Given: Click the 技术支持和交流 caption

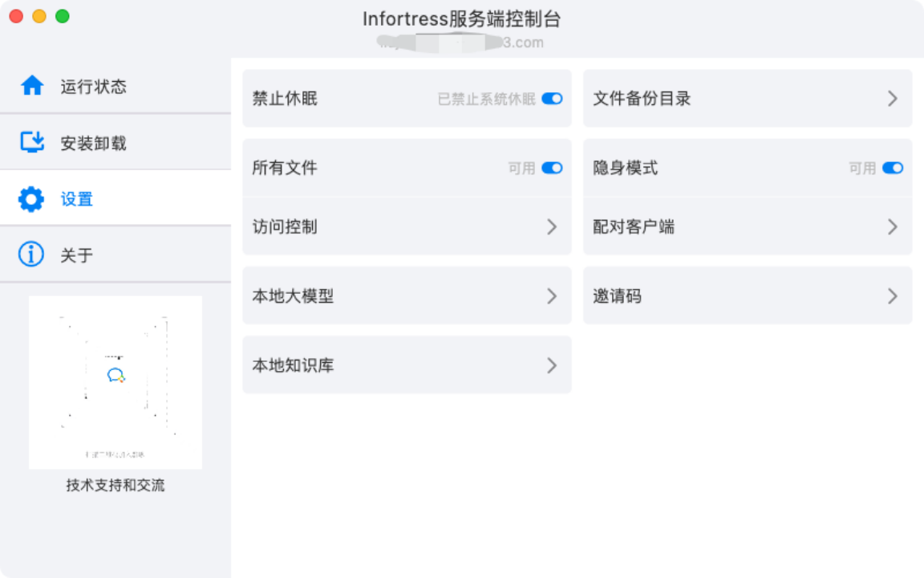Looking at the screenshot, I should [115, 485].
